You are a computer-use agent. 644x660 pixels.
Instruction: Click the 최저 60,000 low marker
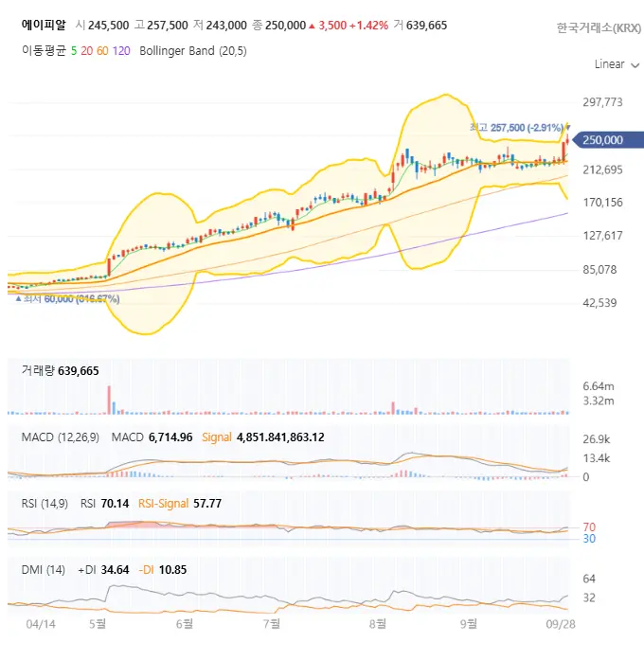tap(67, 299)
